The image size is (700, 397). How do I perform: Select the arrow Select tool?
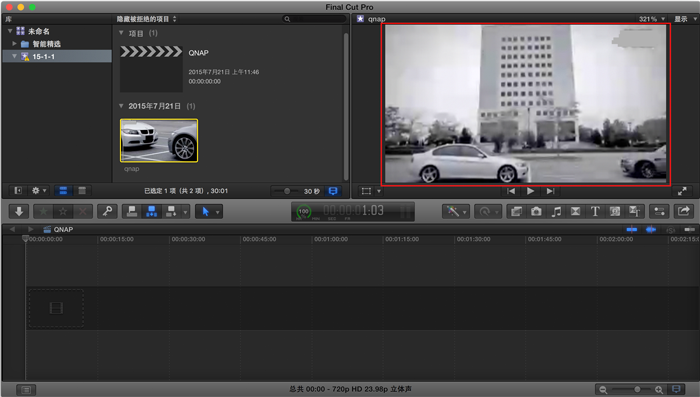click(205, 211)
